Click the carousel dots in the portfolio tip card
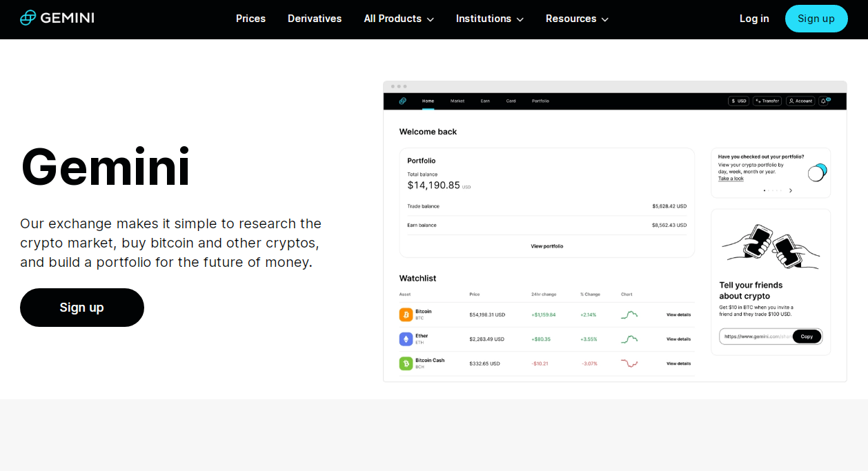Screen dimensions: 868x471 pyautogui.click(x=773, y=190)
